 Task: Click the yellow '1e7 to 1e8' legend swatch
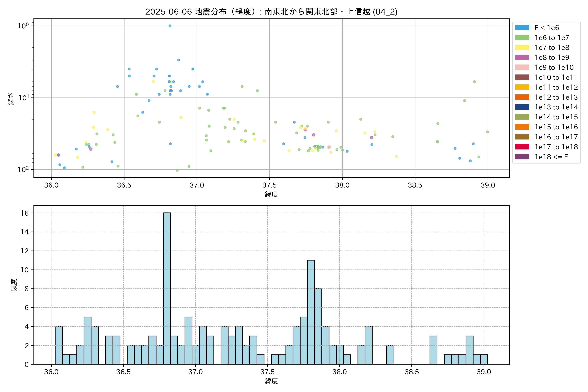[522, 48]
